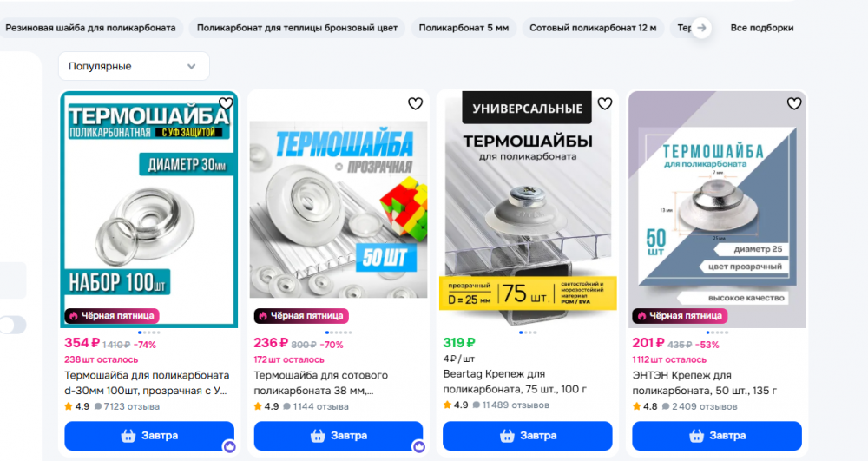Select the Резиновая шайба для поликарбоната chip
The width and height of the screenshot is (868, 461).
(x=91, y=28)
